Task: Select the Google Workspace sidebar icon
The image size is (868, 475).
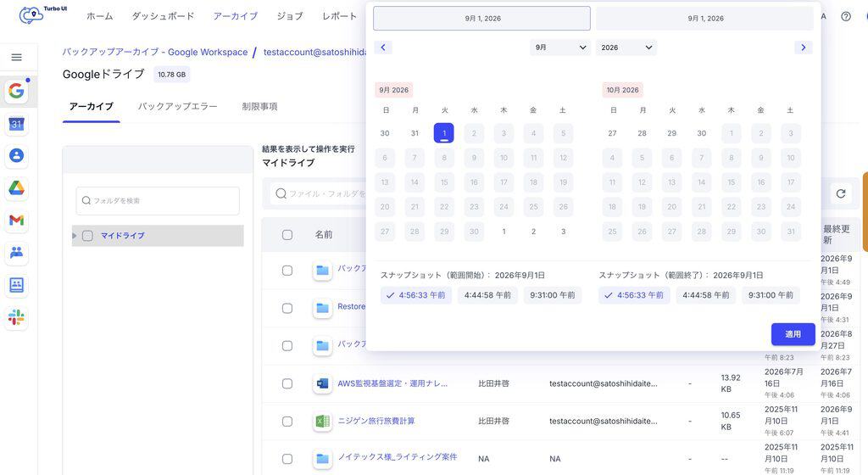Action: 17,91
